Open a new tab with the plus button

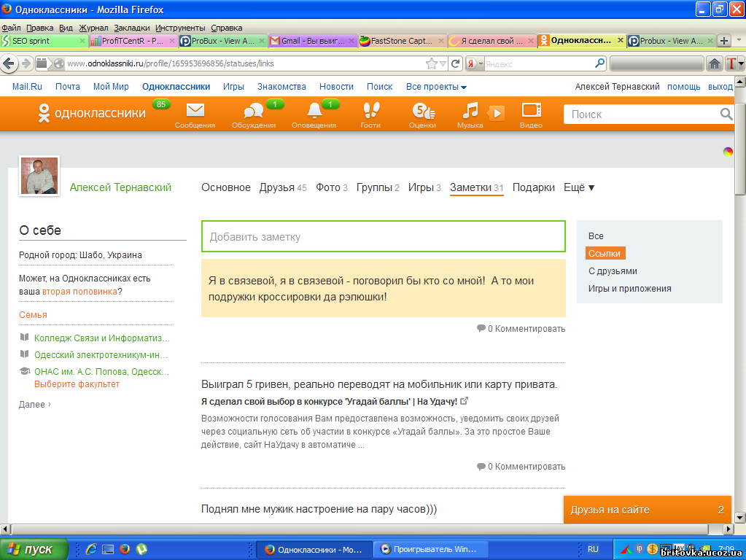click(x=724, y=41)
